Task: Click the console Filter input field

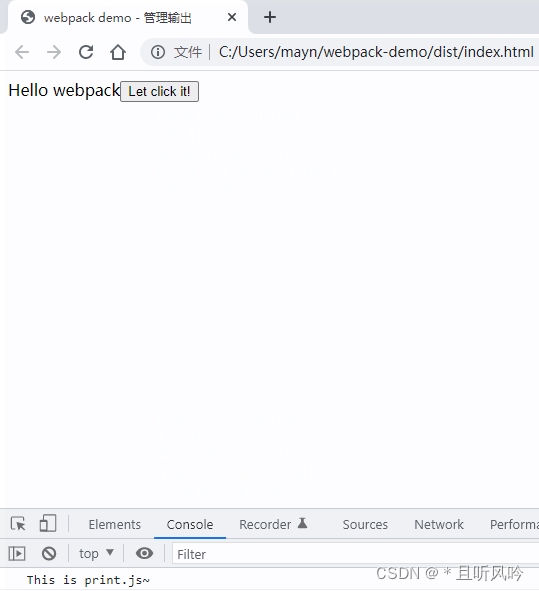Action: tap(355, 554)
